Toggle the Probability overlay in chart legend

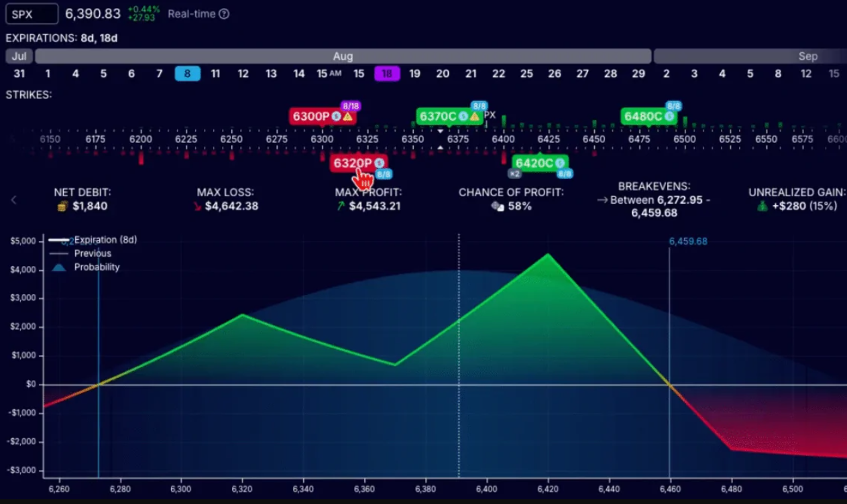97,267
